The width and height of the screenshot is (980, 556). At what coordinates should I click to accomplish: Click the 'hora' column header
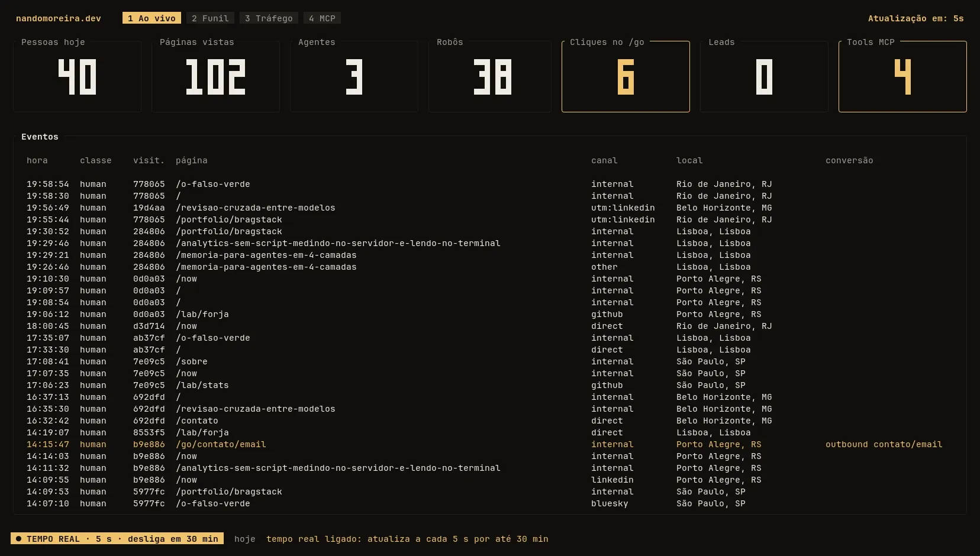(37, 160)
